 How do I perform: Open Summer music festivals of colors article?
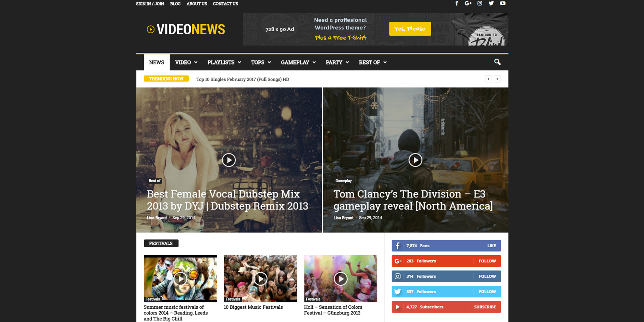coord(176,313)
